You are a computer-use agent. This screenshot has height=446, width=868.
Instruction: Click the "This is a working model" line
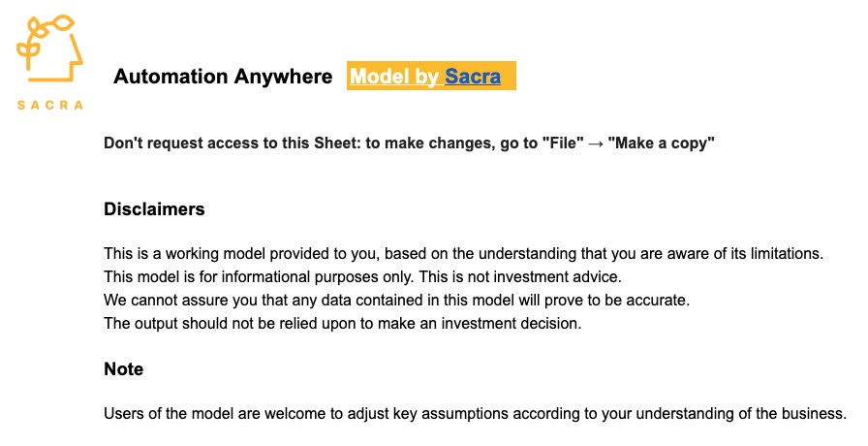click(463, 254)
